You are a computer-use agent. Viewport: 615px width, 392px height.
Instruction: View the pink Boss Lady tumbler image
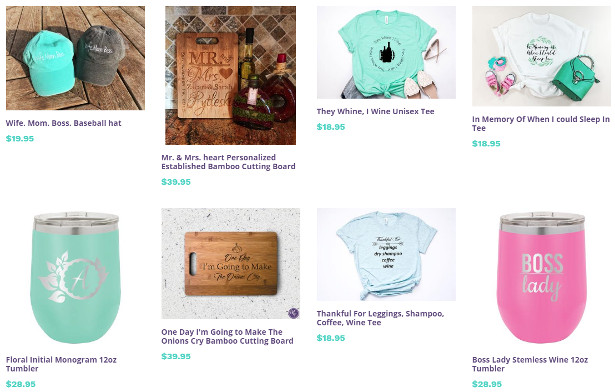pyautogui.click(x=542, y=278)
